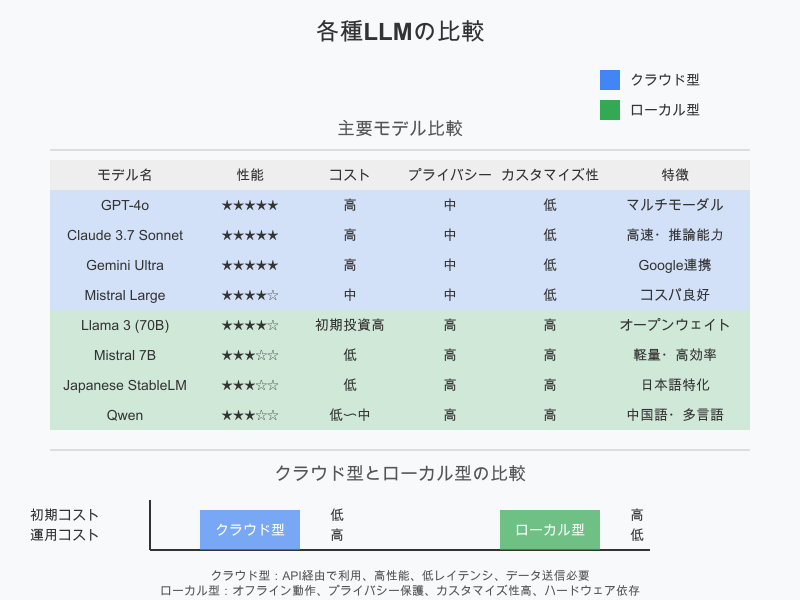Click the 高速・推論能力 feature cell
Viewport: 800px width, 600px height.
click(x=675, y=235)
